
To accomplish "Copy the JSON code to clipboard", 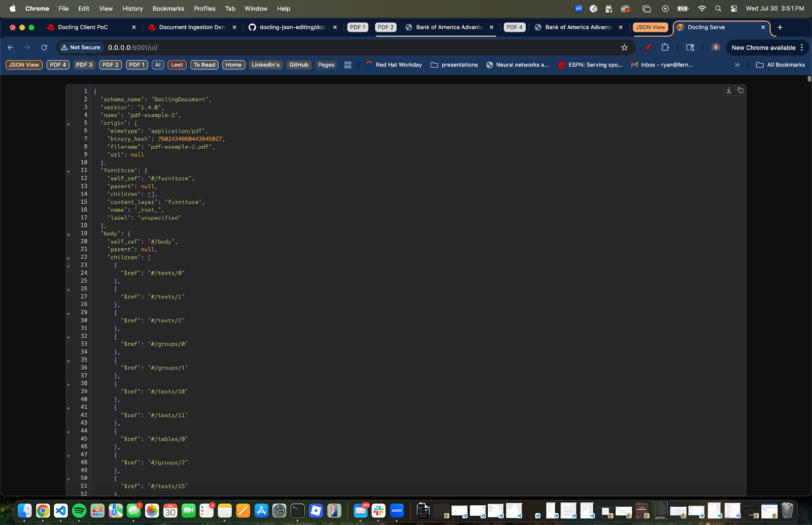I will pyautogui.click(x=740, y=90).
